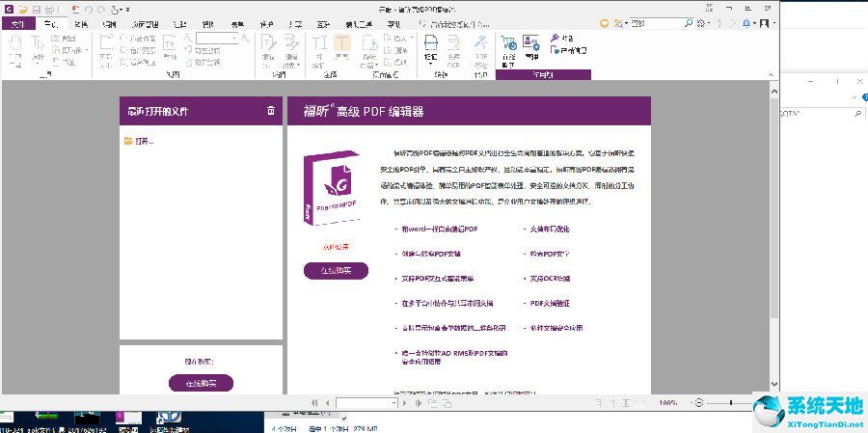The width and height of the screenshot is (868, 433).
Task: Switch to the Home ribbon tab
Action: (x=51, y=24)
